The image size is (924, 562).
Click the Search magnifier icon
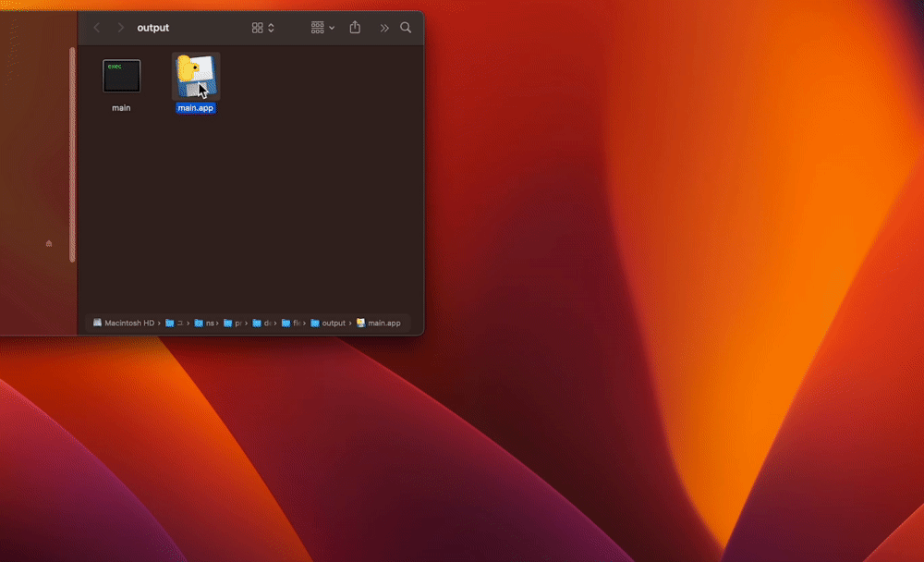tap(405, 28)
